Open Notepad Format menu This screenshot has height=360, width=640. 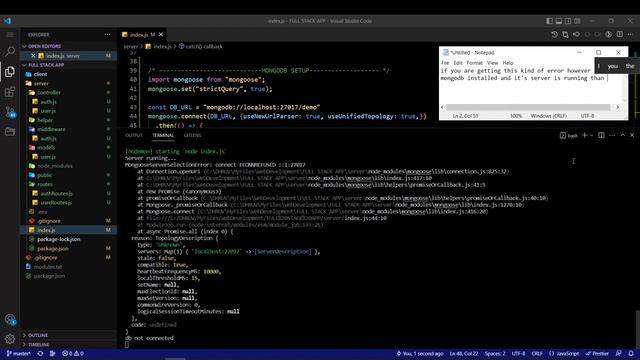[x=474, y=63]
